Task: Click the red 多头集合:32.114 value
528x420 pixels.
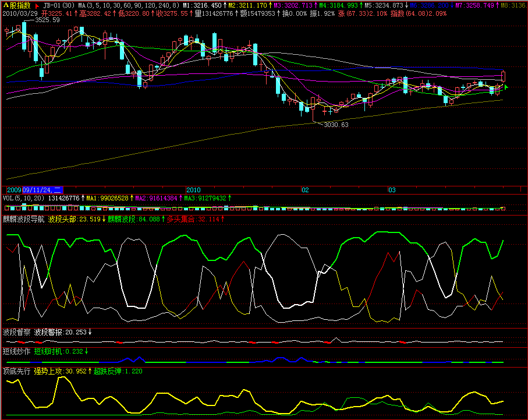Action: coord(193,220)
